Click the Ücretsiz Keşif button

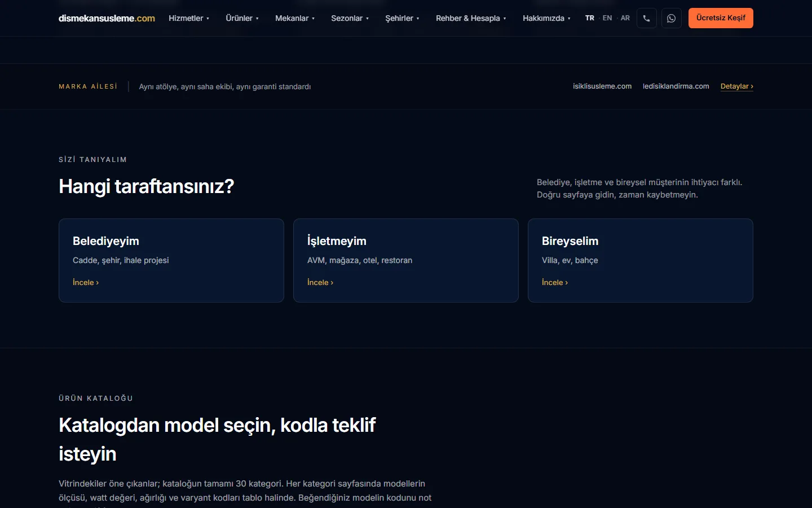click(x=721, y=18)
